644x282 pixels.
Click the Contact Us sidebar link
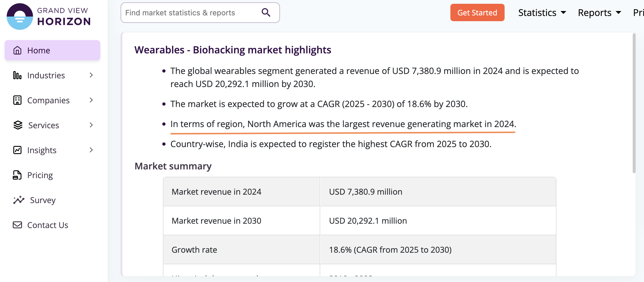pos(48,225)
